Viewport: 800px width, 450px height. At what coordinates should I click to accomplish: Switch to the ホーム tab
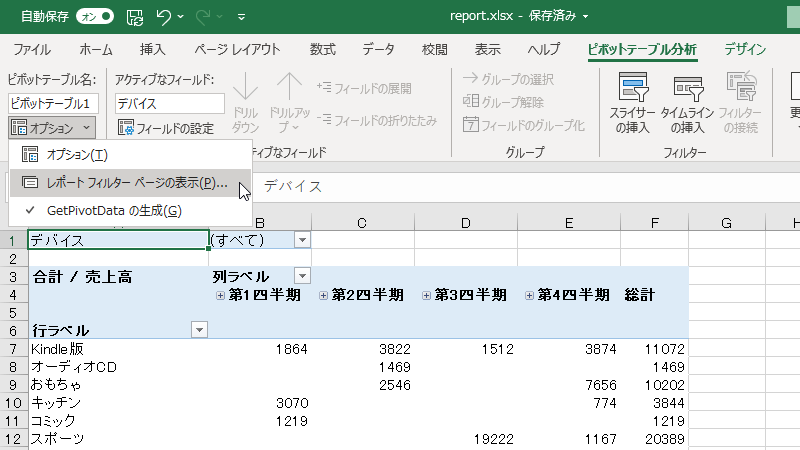click(x=95, y=49)
